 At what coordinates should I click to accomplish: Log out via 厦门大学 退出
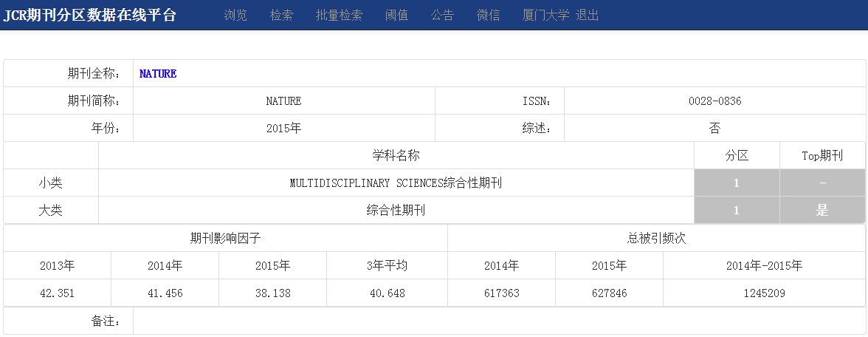tap(560, 16)
